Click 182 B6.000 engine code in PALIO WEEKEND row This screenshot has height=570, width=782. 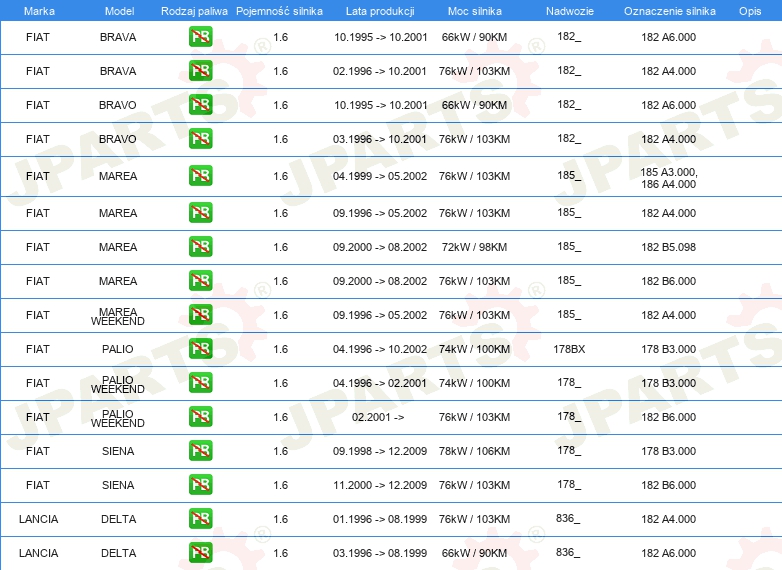(668, 417)
